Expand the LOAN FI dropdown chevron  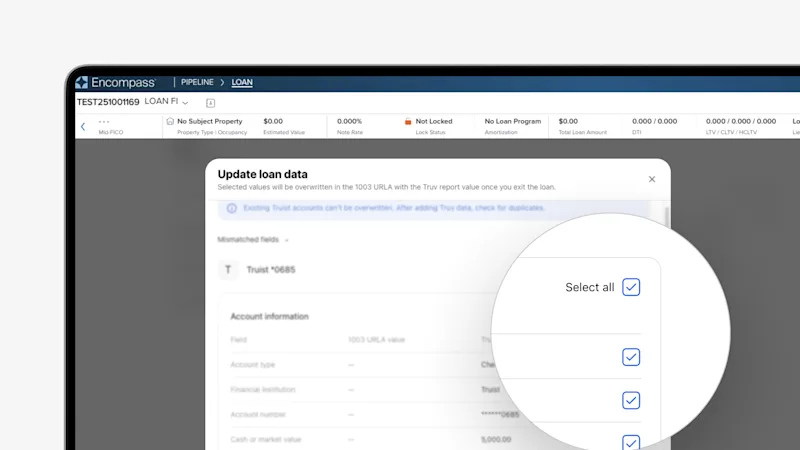tap(185, 103)
